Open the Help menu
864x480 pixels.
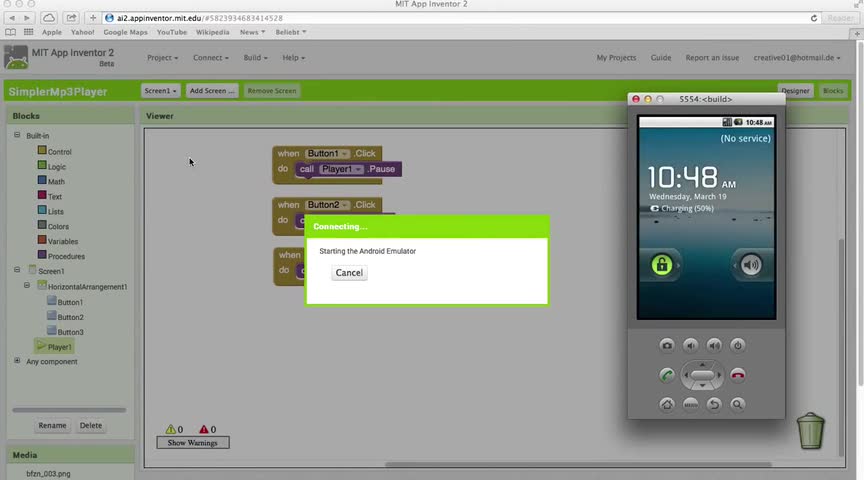tap(293, 58)
